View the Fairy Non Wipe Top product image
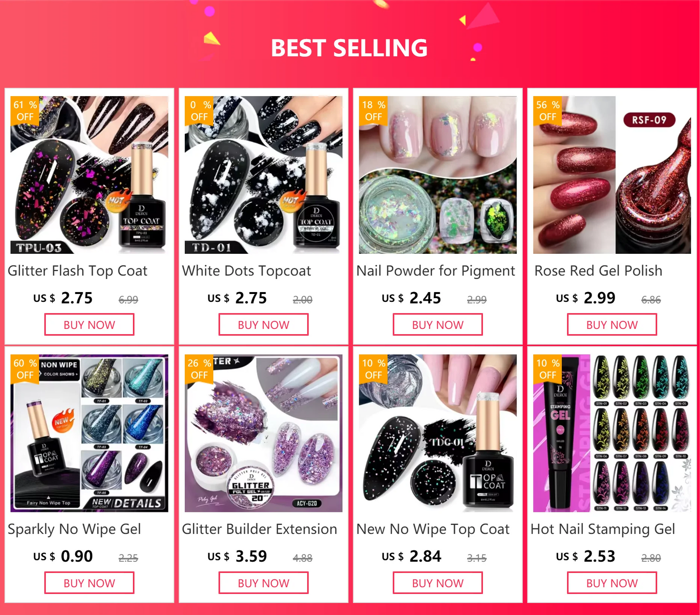Image resolution: width=700 pixels, height=615 pixels. [89, 433]
